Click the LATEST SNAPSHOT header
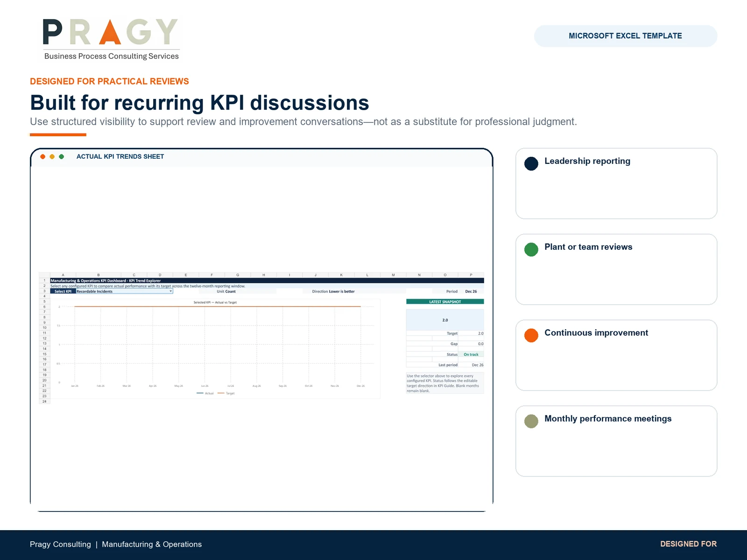 pos(445,302)
